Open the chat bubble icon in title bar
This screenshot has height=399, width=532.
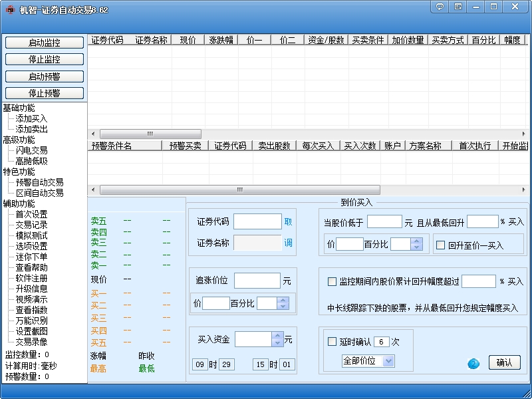[x=440, y=7]
